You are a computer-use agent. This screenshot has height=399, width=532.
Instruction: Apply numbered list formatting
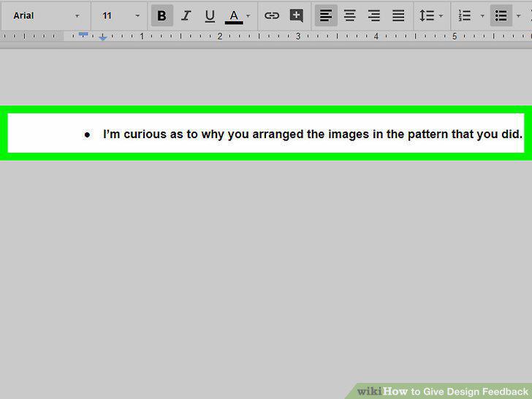[x=465, y=15]
